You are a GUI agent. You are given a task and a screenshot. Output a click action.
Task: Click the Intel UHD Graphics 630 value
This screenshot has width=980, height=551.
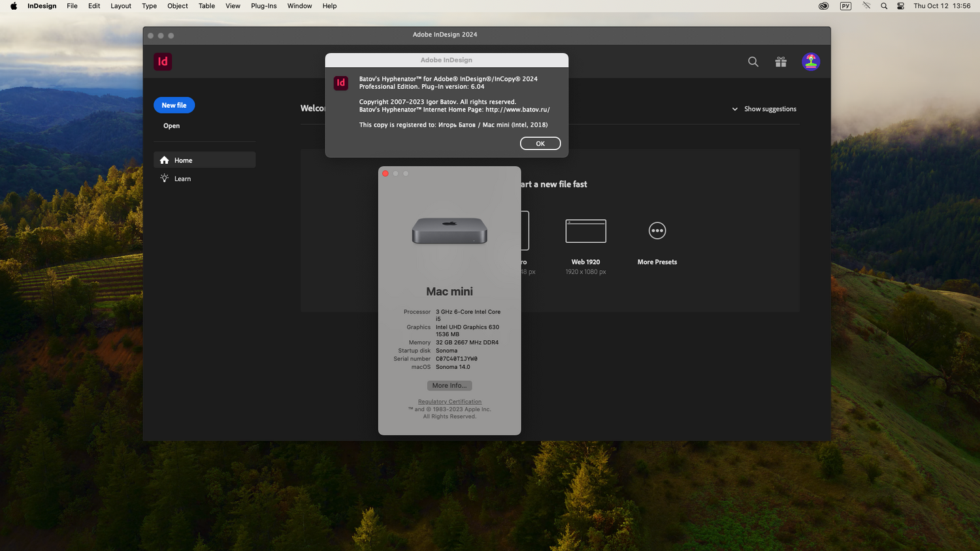click(x=467, y=330)
